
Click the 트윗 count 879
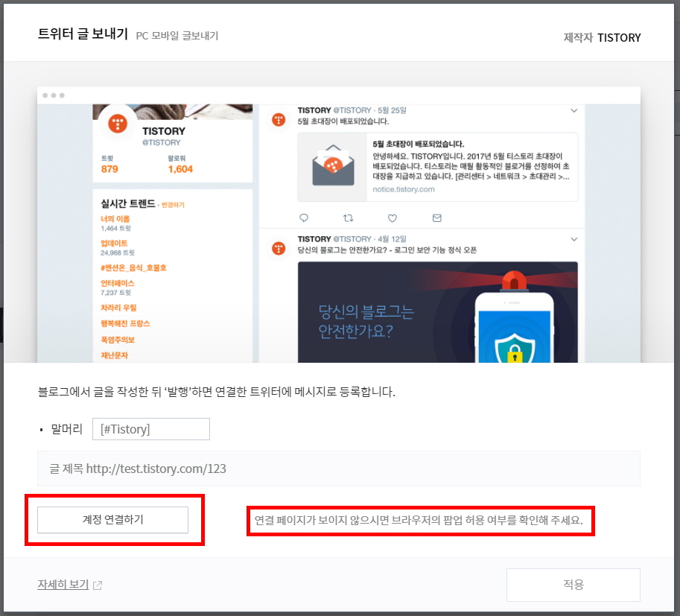click(x=109, y=169)
